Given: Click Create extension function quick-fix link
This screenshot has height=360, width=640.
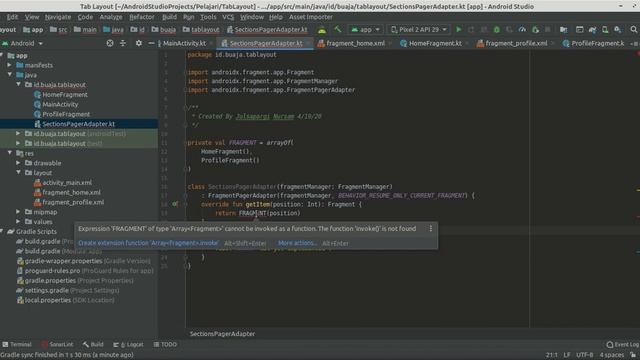Looking at the screenshot, I should coord(148,243).
